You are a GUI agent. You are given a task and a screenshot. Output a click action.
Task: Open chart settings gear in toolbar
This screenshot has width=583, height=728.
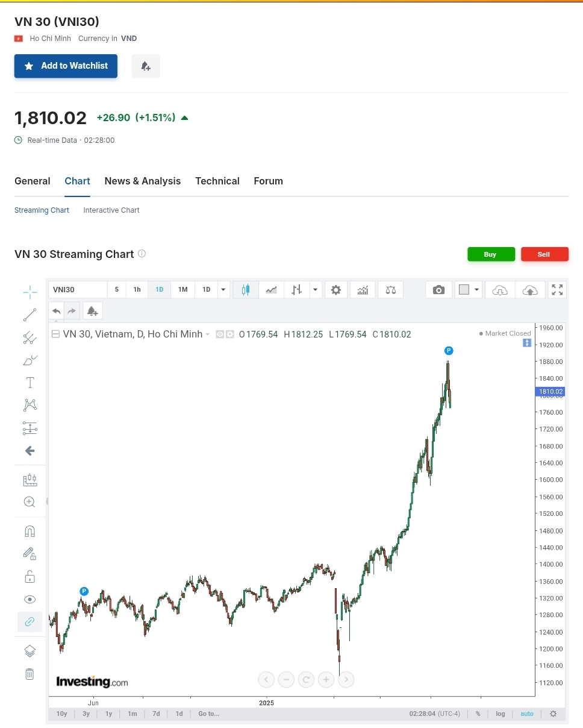[336, 290]
